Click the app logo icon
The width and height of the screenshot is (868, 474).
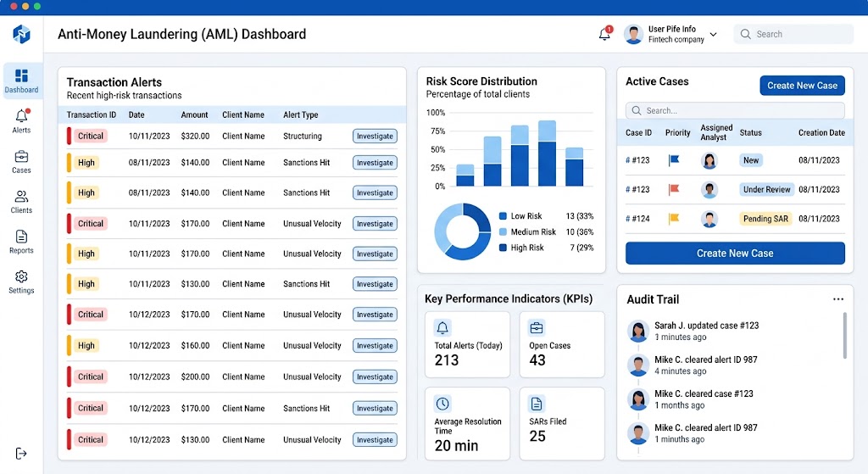(21, 34)
